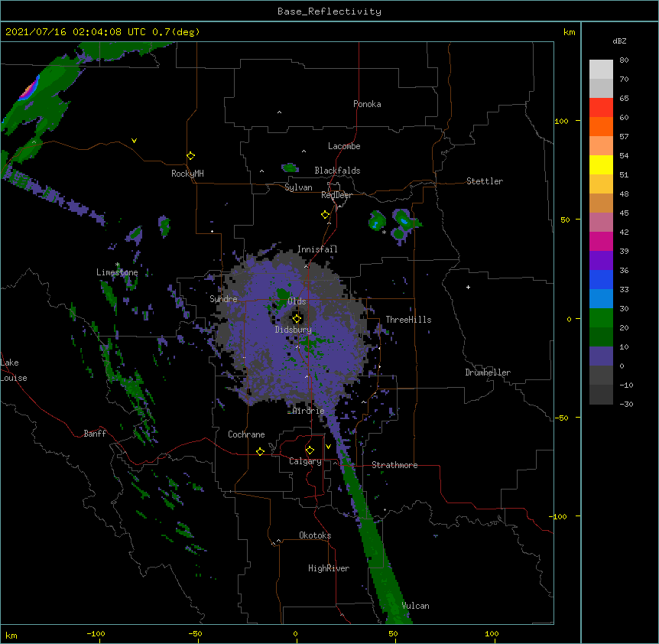
Task: Click the Base_Reflectivity title
Action: pos(329,11)
